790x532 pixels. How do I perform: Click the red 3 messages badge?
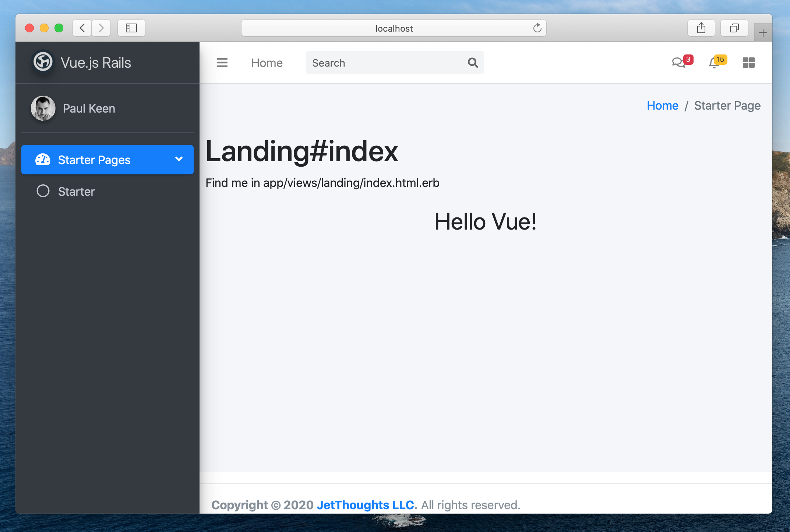(688, 59)
